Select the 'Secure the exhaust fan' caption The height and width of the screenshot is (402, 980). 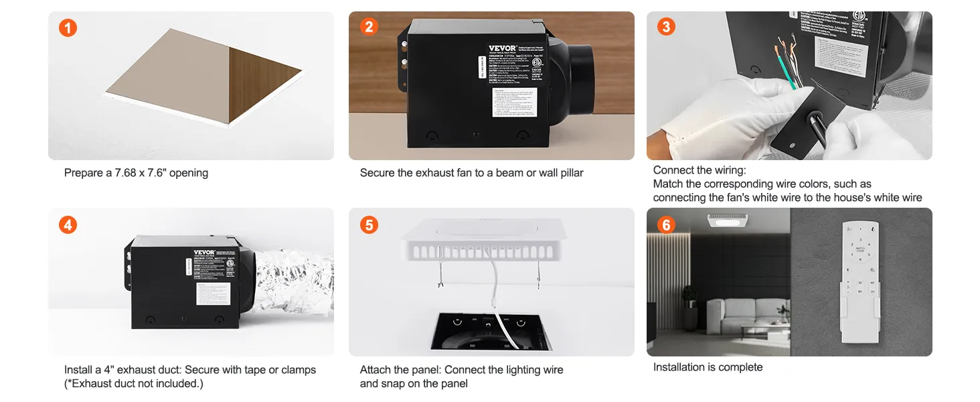pyautogui.click(x=472, y=173)
